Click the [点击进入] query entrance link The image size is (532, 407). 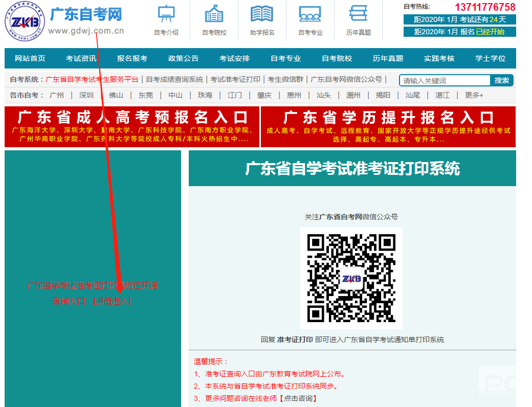(x=112, y=301)
